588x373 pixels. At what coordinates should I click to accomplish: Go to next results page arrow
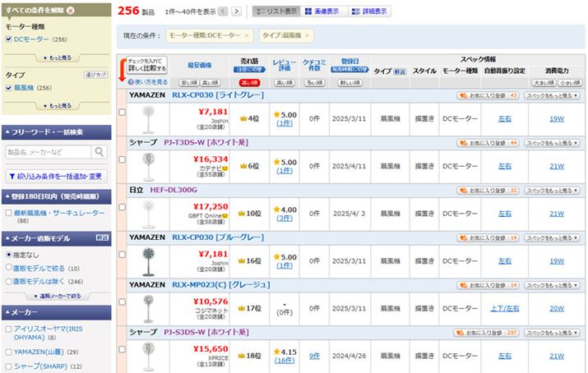(236, 12)
